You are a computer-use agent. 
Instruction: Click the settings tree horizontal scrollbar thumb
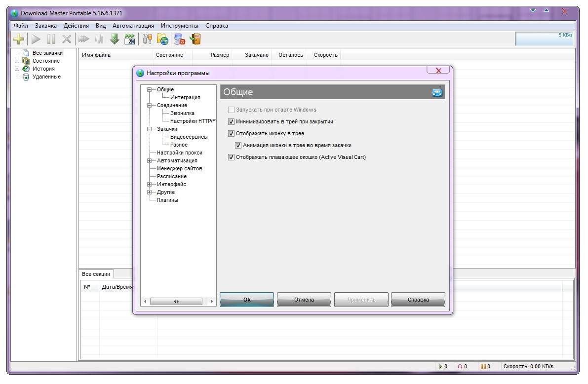pos(176,301)
